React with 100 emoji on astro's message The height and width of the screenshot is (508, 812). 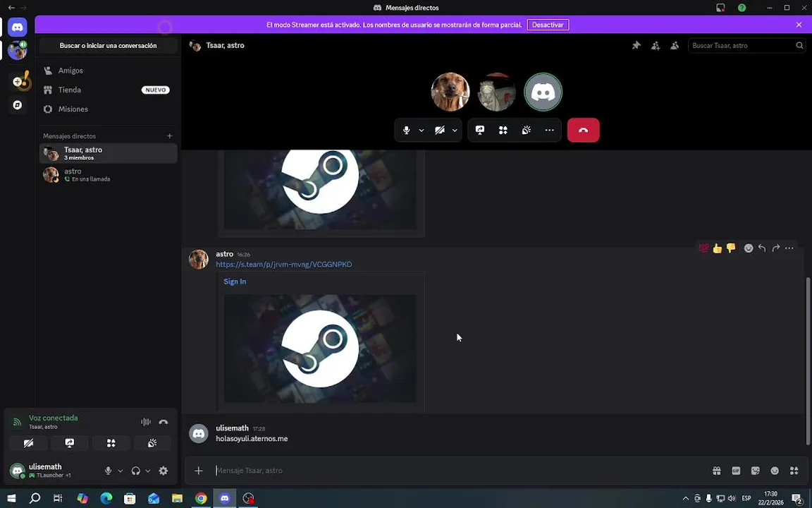[x=703, y=249]
